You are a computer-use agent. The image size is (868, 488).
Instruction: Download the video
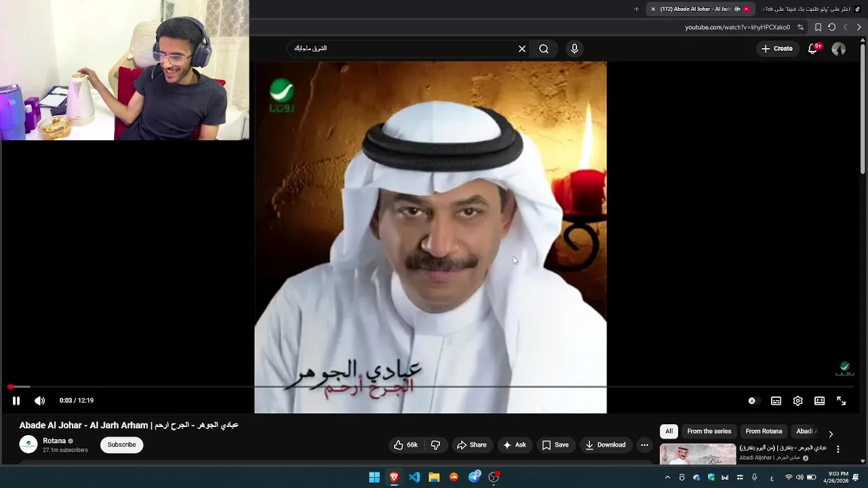606,445
